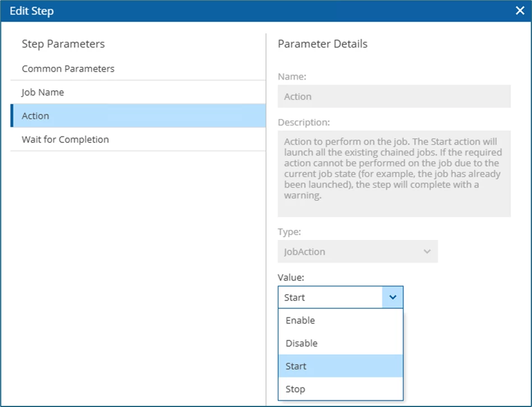
Task: Choose Stop from the Value list
Action: pos(295,389)
